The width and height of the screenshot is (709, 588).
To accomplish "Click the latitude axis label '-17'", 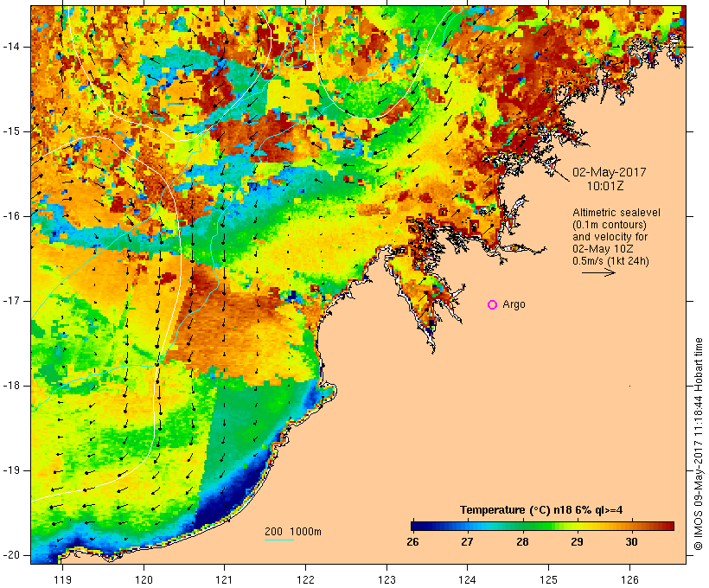I will coord(11,301).
